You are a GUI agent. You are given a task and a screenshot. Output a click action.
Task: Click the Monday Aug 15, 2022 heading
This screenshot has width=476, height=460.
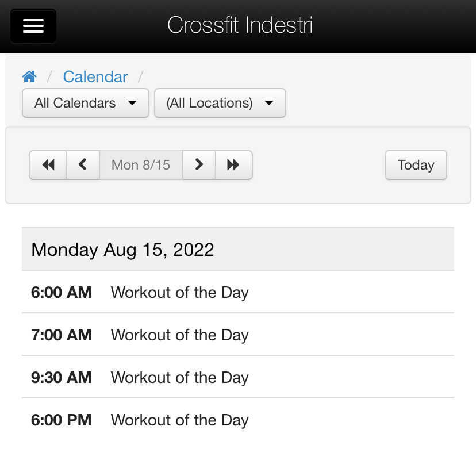(122, 250)
